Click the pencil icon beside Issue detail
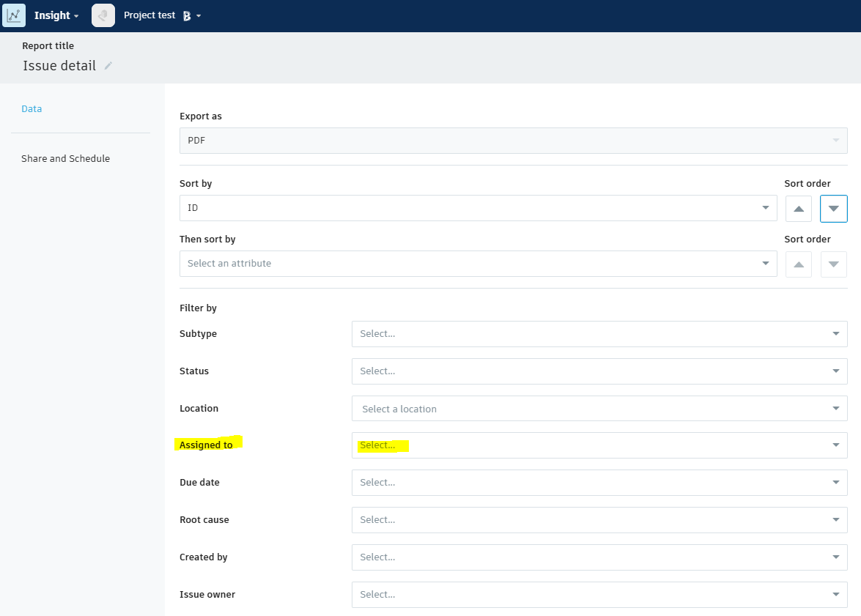Screen dimensions: 861x616 point(107,66)
